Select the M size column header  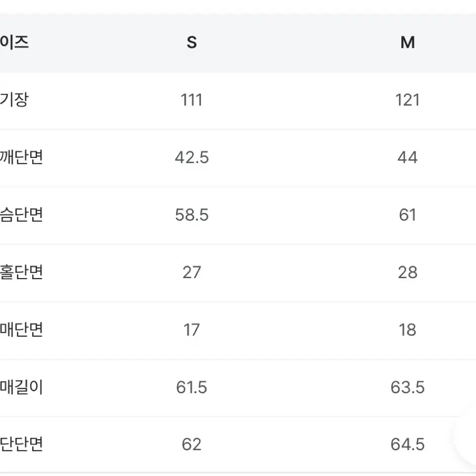click(407, 42)
